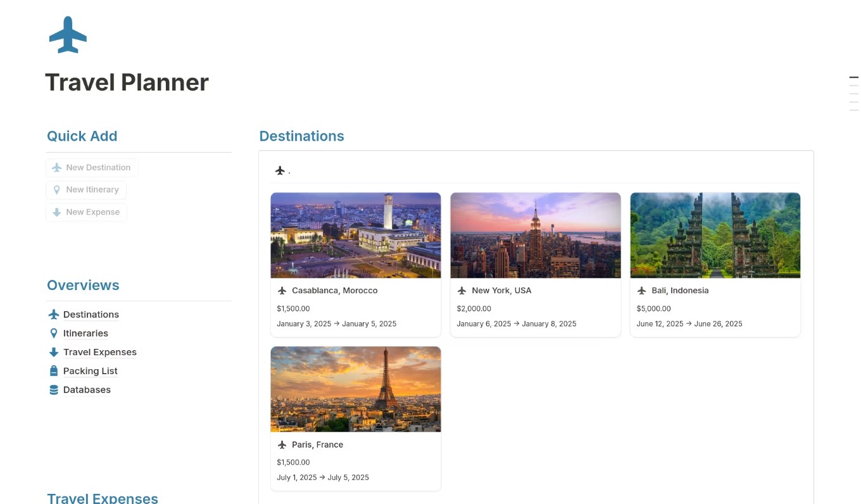Click the table of contents outline markers
861x504 pixels.
point(853,94)
